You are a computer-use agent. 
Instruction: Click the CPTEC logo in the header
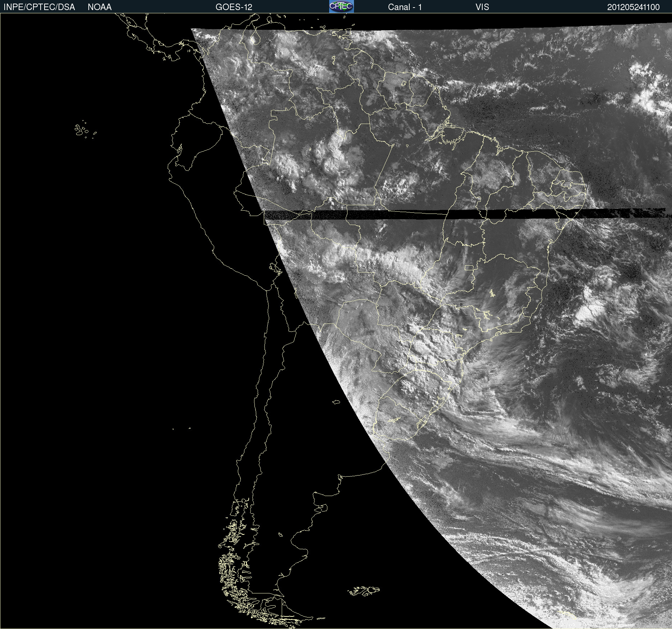click(341, 6)
